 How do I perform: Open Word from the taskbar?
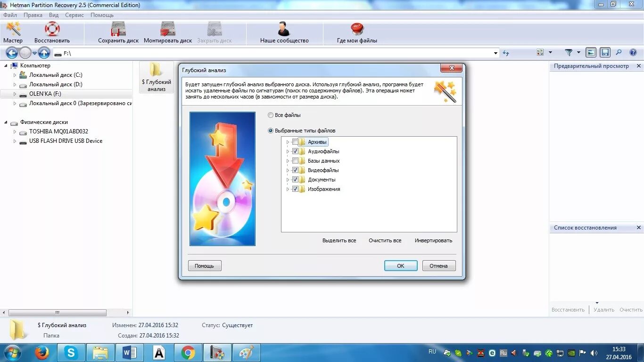pyautogui.click(x=130, y=353)
